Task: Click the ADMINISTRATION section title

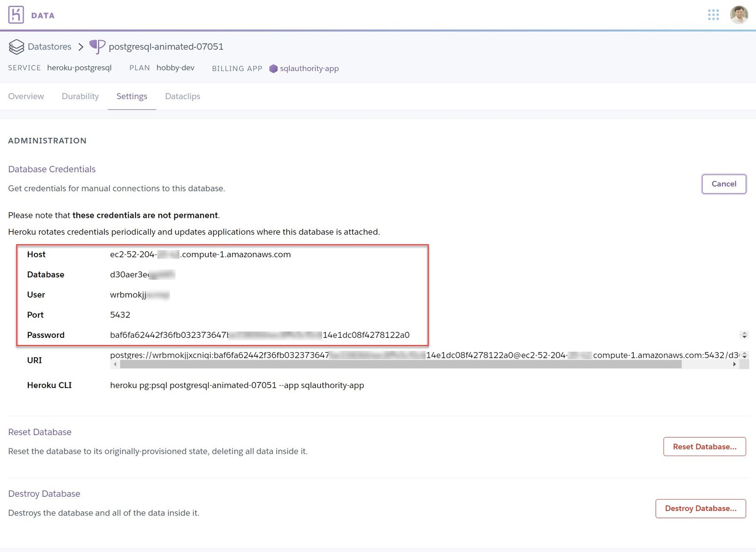Action: coord(47,141)
